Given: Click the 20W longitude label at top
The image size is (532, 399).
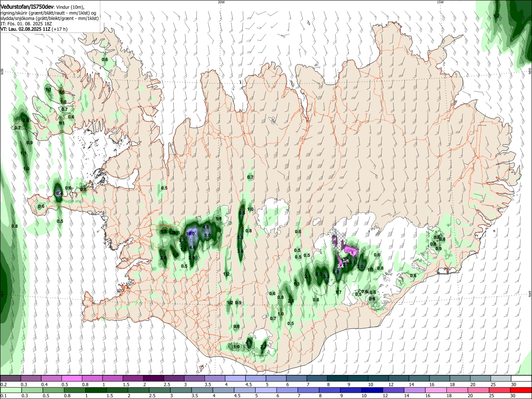Looking at the screenshot, I should click(221, 2).
